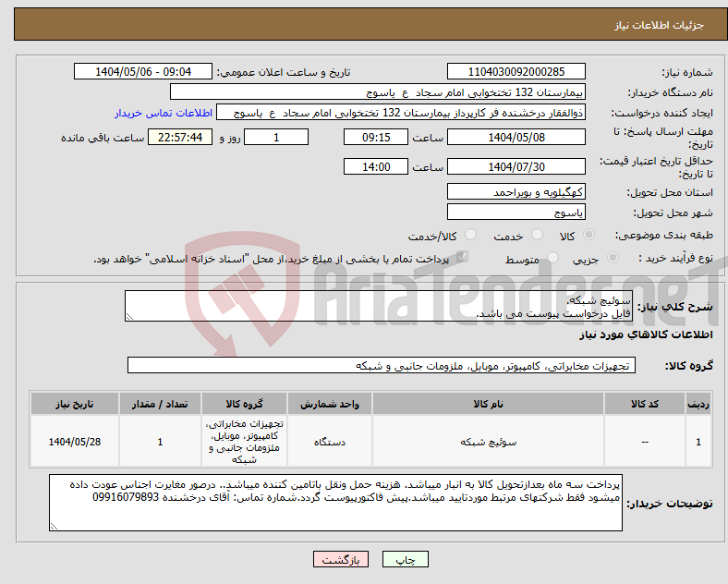Click the announcement date field 1404/05/06 - 09:04
Image resolution: width=728 pixels, height=584 pixels.
pos(143,71)
